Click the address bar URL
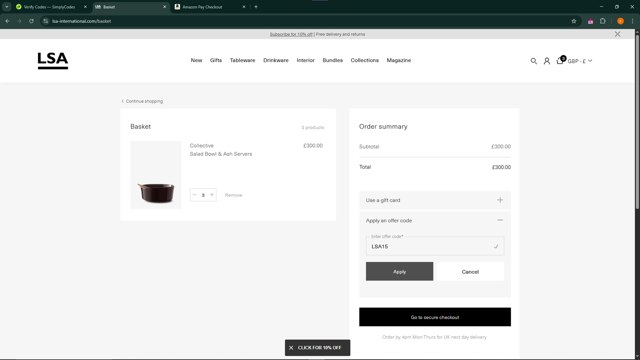Image resolution: width=640 pixels, height=360 pixels. coord(81,21)
